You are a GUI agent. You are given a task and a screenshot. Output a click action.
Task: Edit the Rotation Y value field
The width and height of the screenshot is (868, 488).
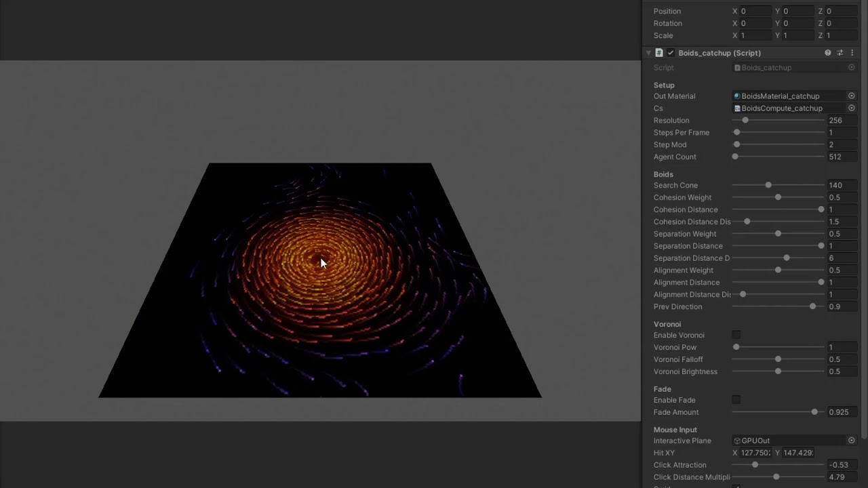[798, 24]
